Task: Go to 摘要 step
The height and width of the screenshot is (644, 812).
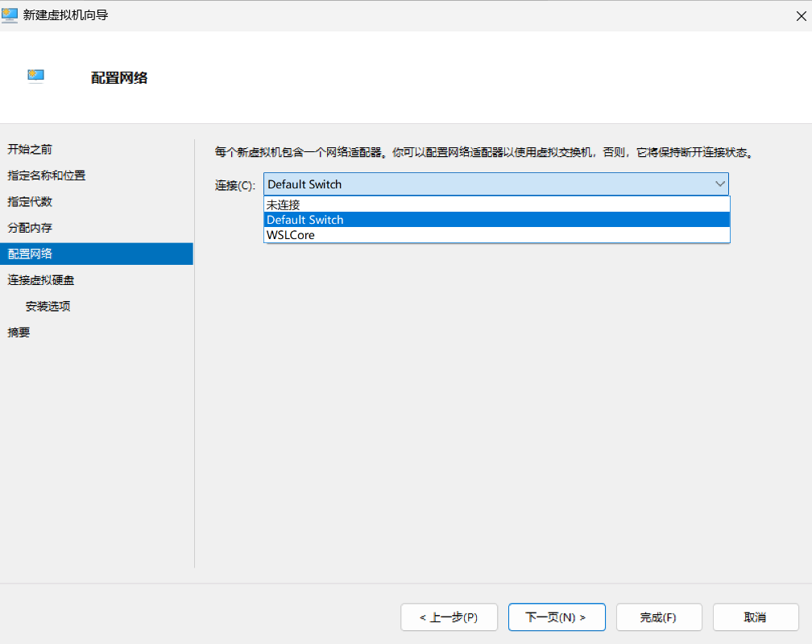Action: click(19, 332)
